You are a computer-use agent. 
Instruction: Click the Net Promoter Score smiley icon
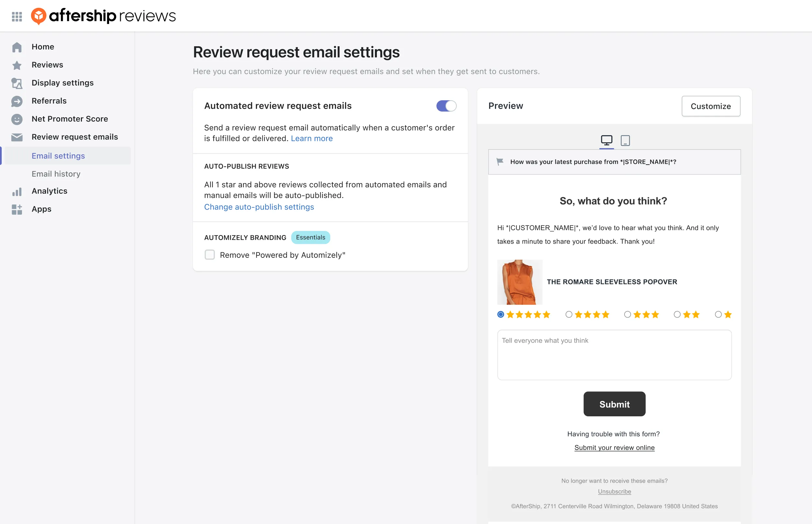point(17,119)
